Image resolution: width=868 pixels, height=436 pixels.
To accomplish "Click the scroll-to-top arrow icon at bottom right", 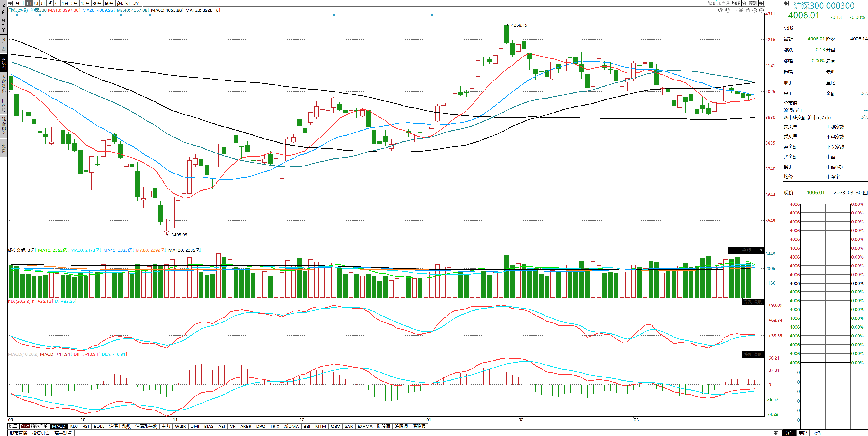I will click(776, 433).
